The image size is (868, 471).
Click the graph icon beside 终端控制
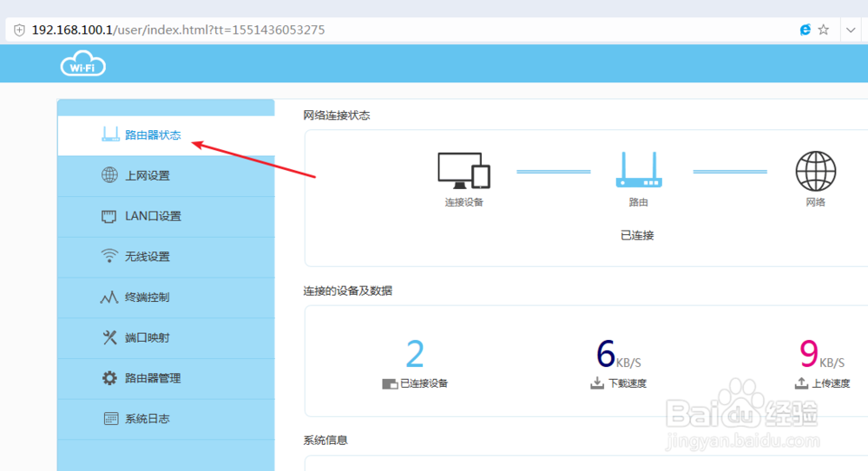coord(109,298)
